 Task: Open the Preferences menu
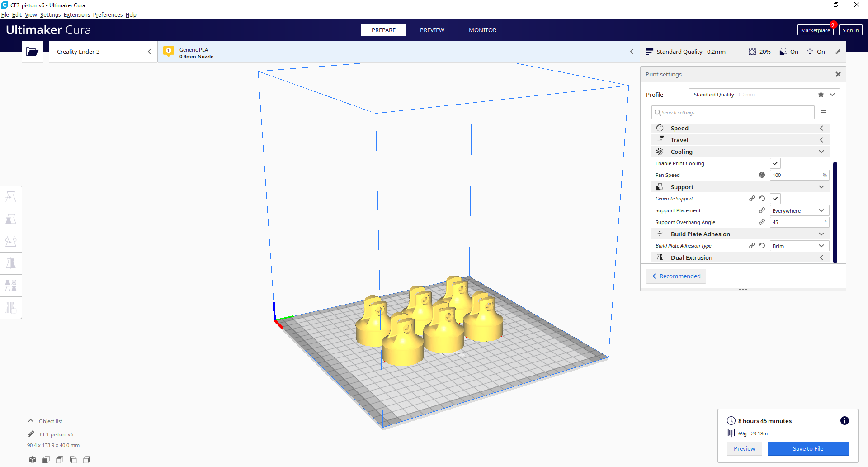108,15
